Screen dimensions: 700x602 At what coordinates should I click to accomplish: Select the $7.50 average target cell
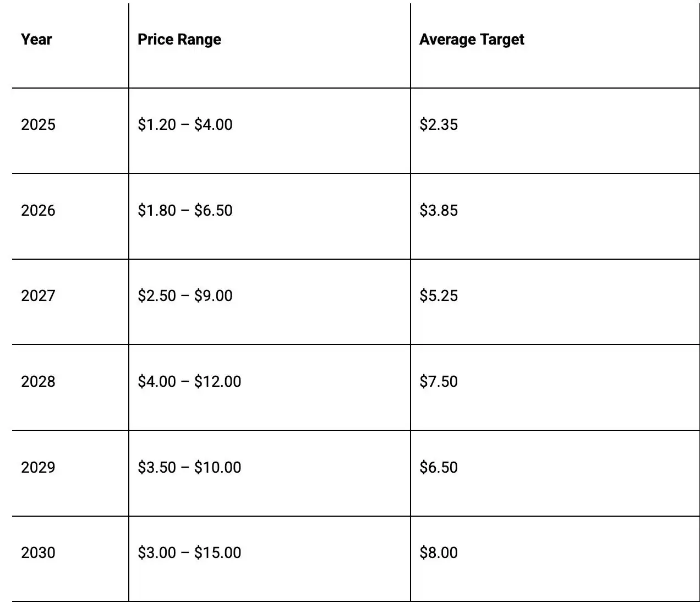pos(439,381)
